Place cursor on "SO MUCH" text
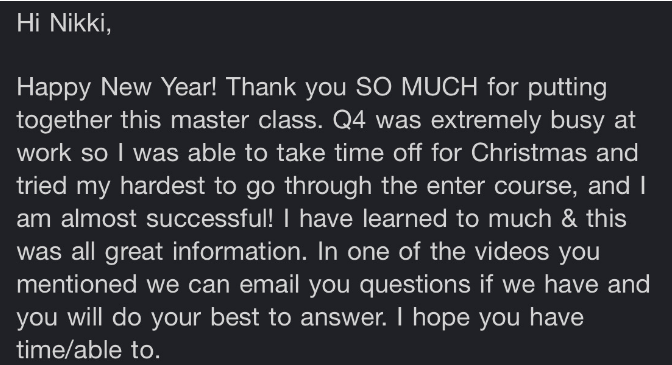 417,87
